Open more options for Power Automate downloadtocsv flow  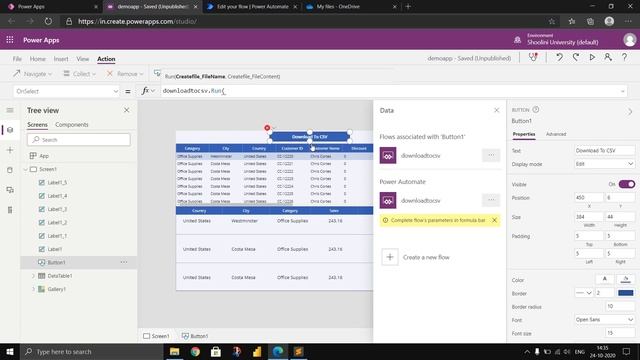(491, 200)
